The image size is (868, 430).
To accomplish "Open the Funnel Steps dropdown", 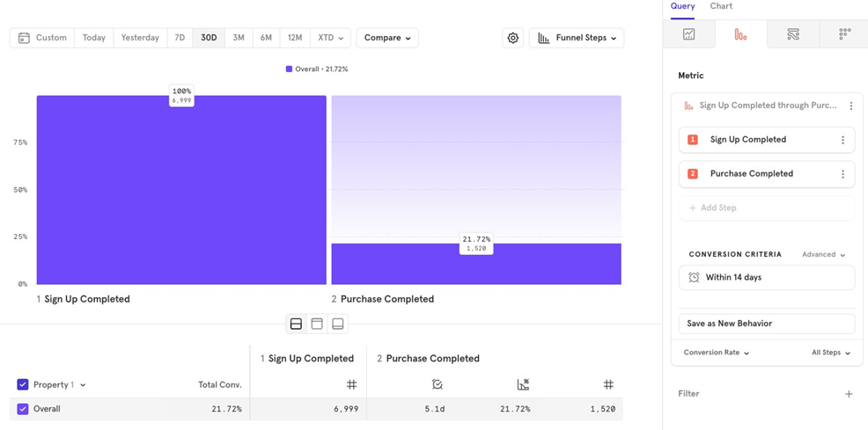I will (x=577, y=38).
